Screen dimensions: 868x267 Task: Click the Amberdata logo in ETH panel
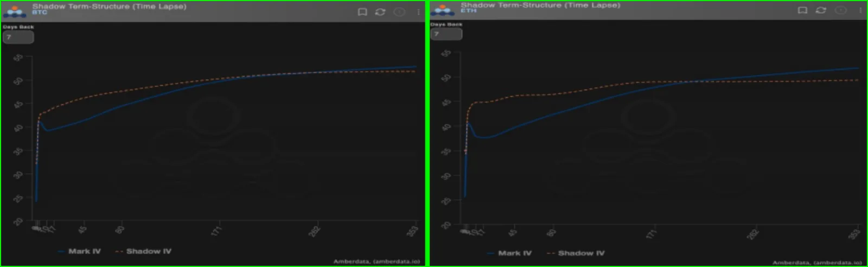pos(443,10)
